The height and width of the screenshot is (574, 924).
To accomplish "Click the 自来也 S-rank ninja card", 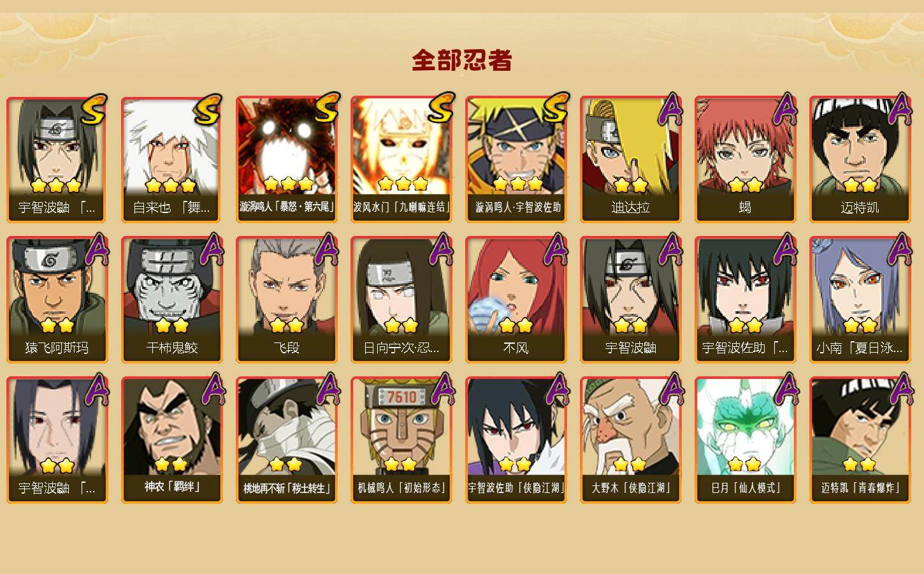I will pyautogui.click(x=171, y=159).
